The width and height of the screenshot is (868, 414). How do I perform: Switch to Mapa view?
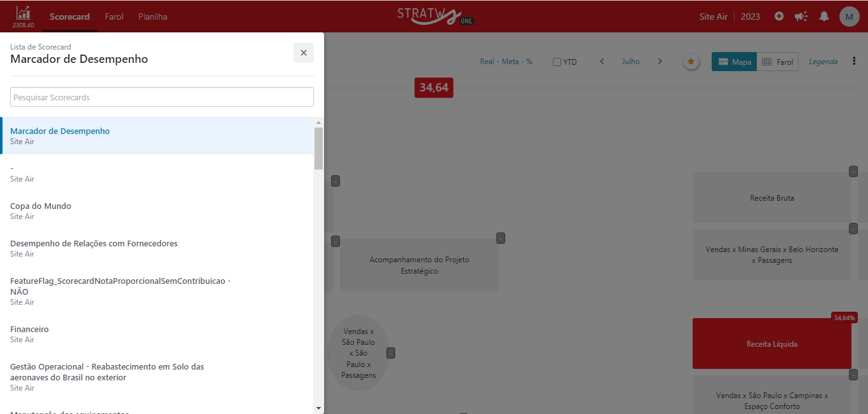734,62
